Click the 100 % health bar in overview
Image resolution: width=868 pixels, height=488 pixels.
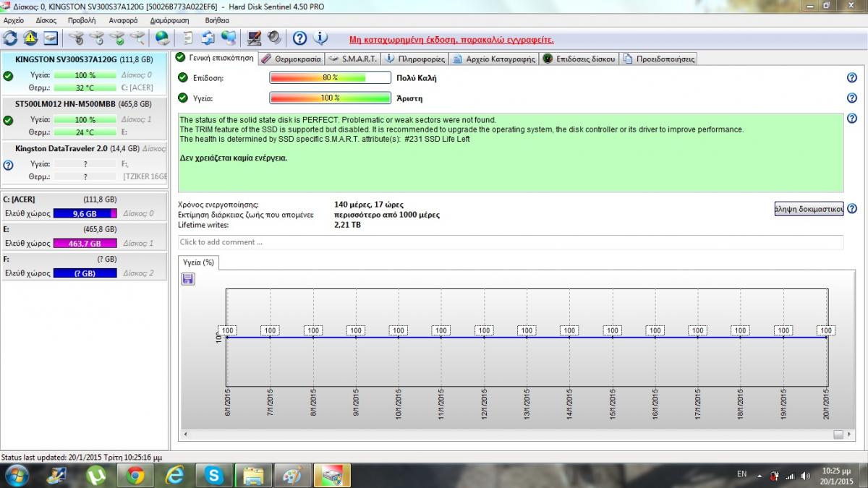pyautogui.click(x=330, y=98)
